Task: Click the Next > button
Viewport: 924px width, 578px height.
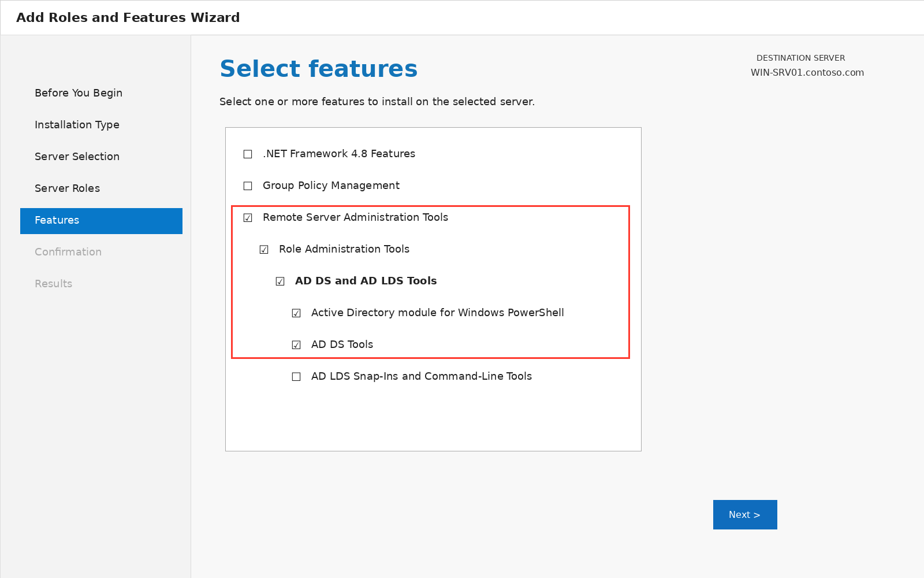Action: (x=745, y=514)
